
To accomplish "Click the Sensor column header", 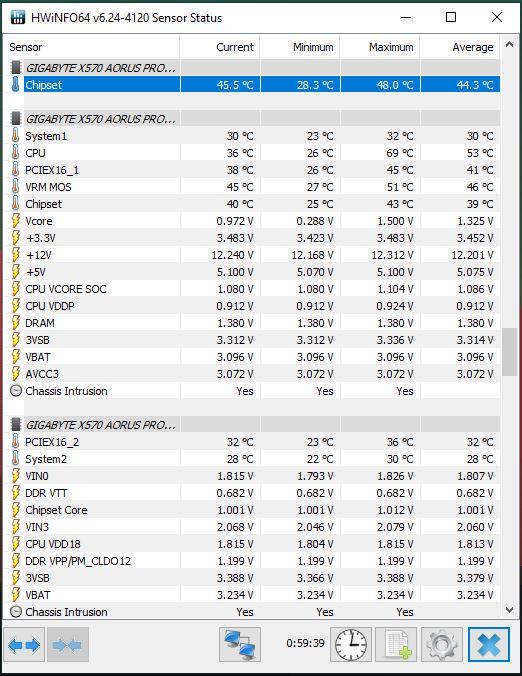I will click(91, 47).
